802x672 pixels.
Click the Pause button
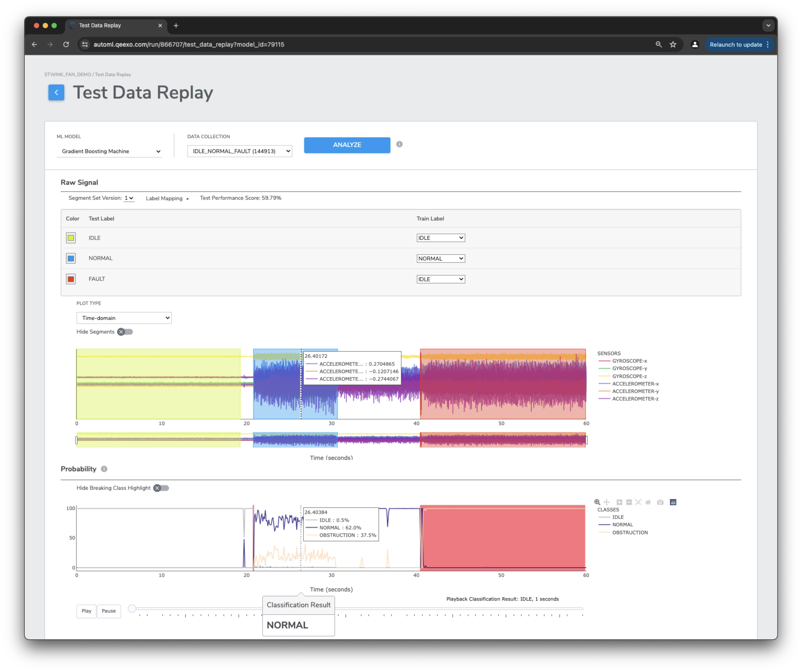click(109, 611)
